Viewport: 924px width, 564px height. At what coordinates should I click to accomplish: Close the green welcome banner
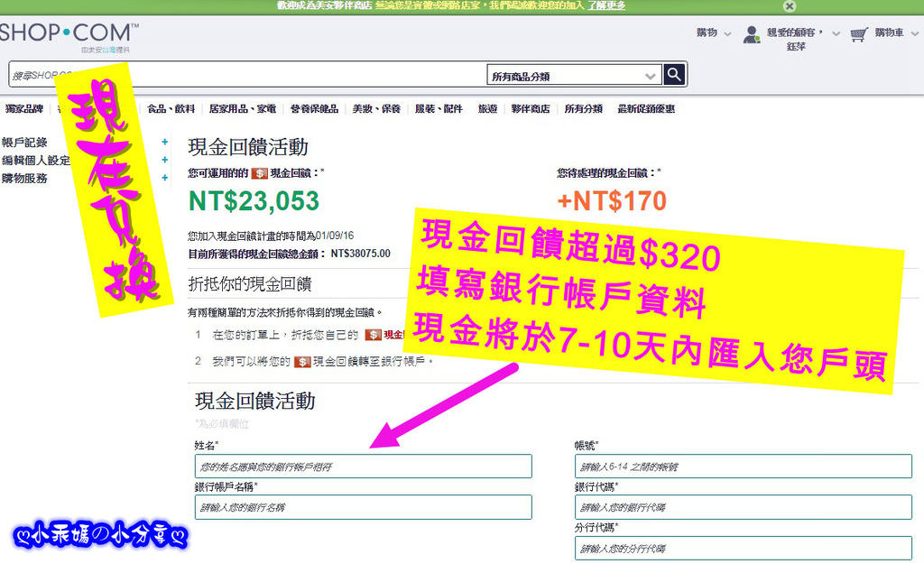789,6
